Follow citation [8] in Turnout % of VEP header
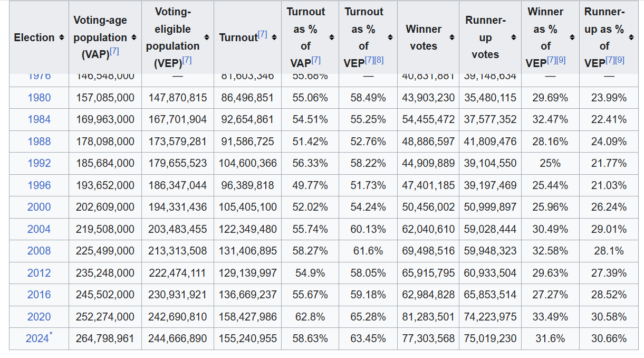The height and width of the screenshot is (358, 644). 379,60
